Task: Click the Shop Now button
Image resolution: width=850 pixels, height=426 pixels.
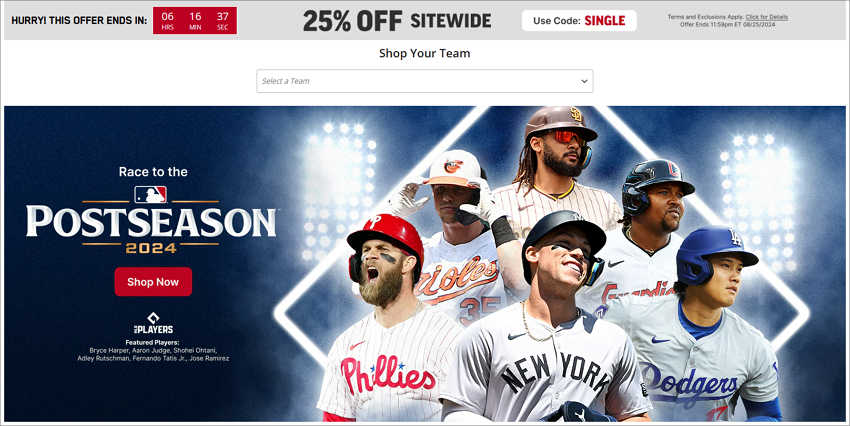Action: [x=153, y=282]
